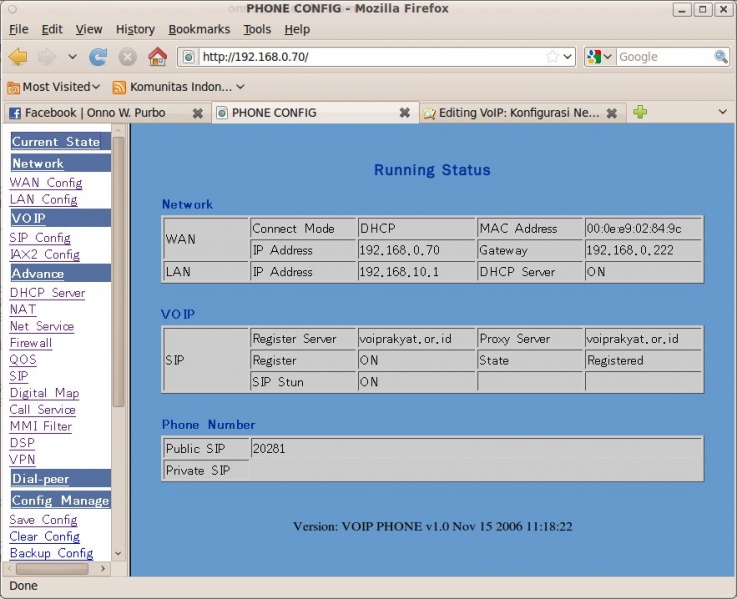
Task: Open the Backup Config link
Action: (51, 553)
